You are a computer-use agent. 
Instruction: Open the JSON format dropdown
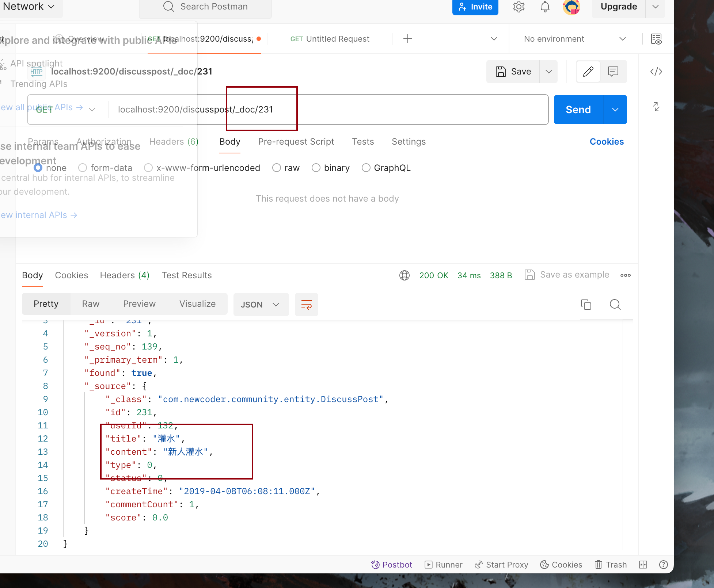tap(261, 305)
